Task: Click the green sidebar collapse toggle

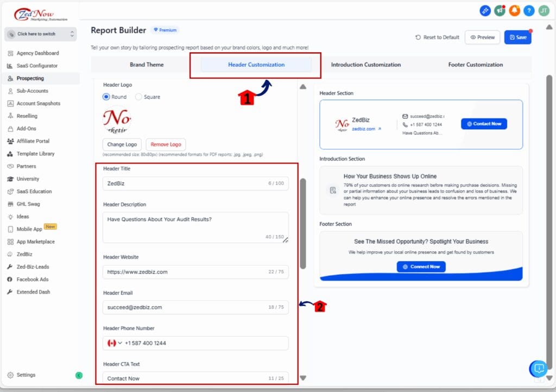Action: pyautogui.click(x=79, y=375)
